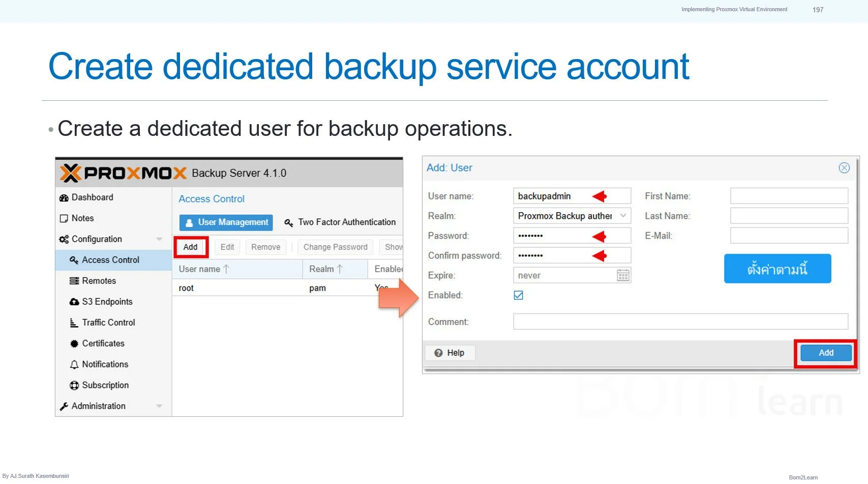Open Subscription in the sidebar

[x=99, y=385]
